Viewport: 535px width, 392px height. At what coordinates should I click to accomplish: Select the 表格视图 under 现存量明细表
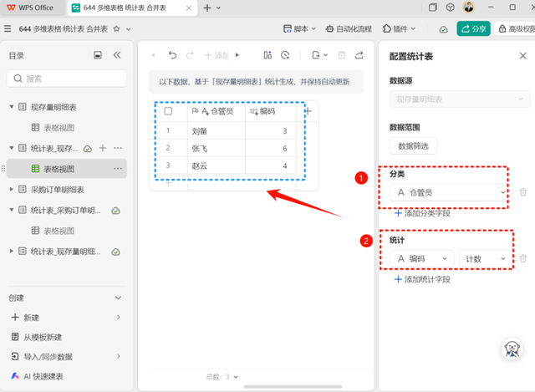coord(59,128)
